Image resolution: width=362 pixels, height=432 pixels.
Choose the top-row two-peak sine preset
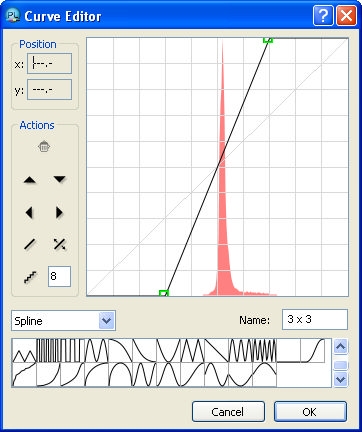[97, 351]
